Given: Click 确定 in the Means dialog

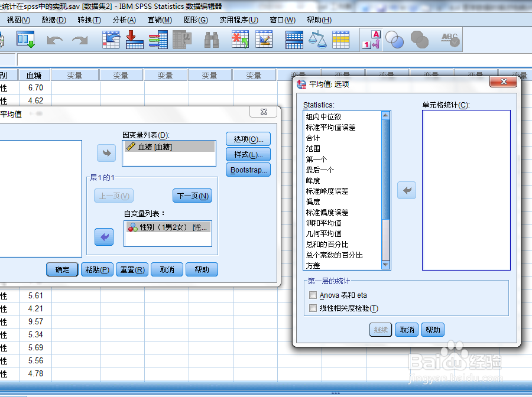Looking at the screenshot, I should [x=63, y=270].
